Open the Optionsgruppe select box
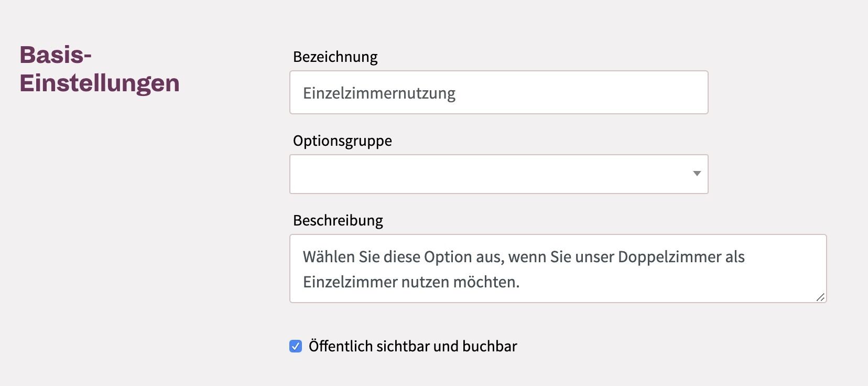This screenshot has height=386, width=868. (x=499, y=174)
